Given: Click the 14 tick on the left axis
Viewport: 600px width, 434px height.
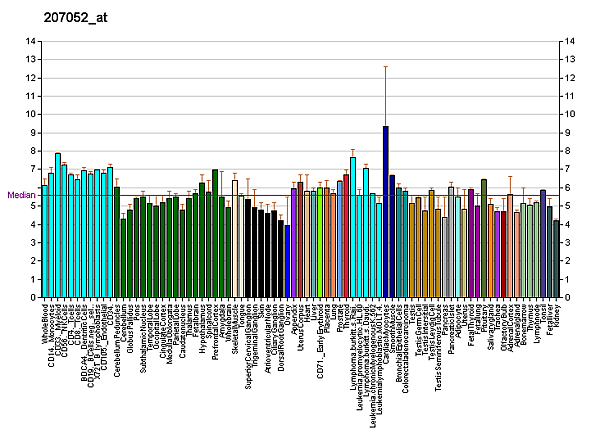Looking at the screenshot, I should [29, 41].
